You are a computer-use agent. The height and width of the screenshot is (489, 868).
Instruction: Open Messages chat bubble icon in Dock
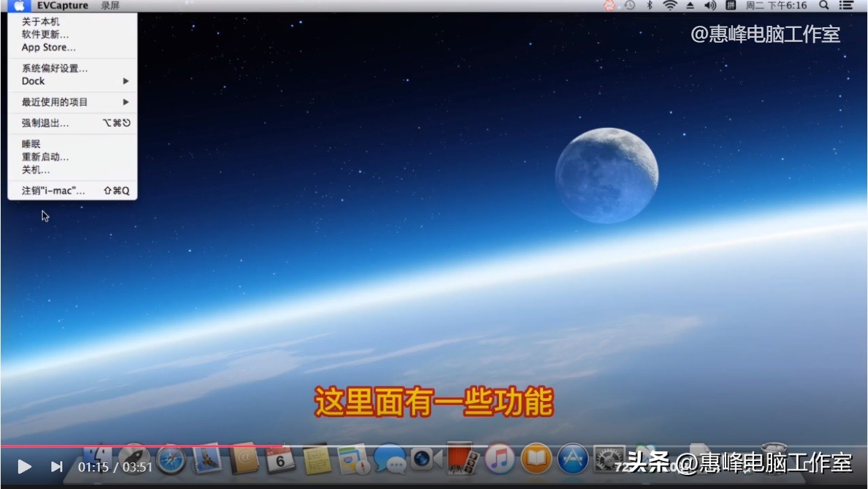(x=389, y=459)
